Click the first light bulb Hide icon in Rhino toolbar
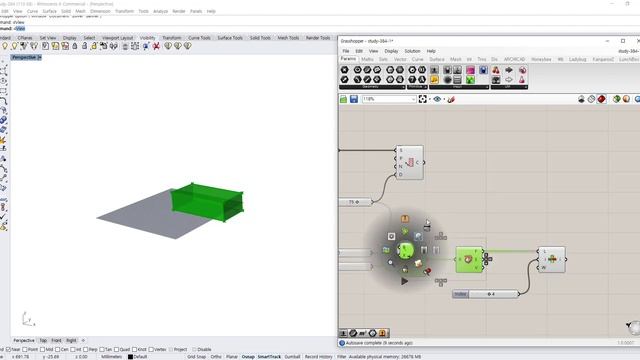 tap(5, 46)
